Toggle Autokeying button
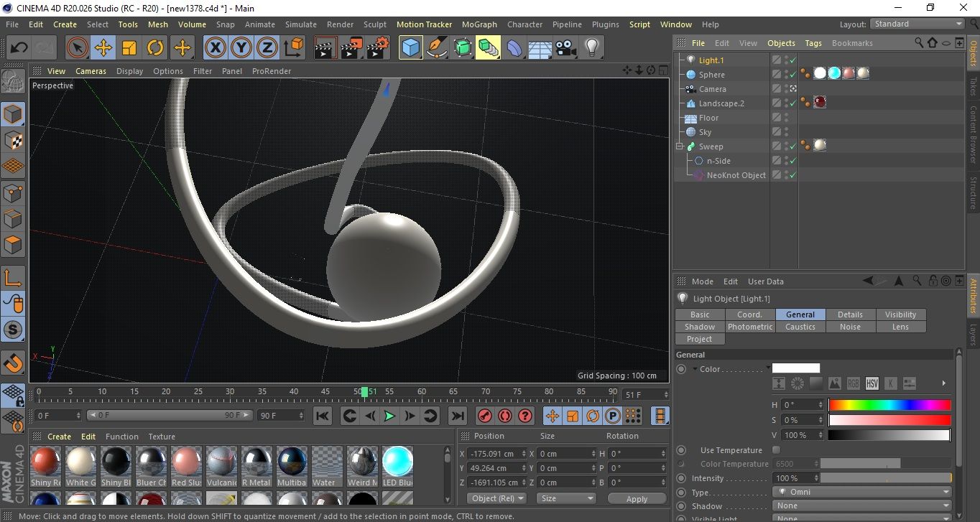The height and width of the screenshot is (522, 980). pyautogui.click(x=504, y=416)
